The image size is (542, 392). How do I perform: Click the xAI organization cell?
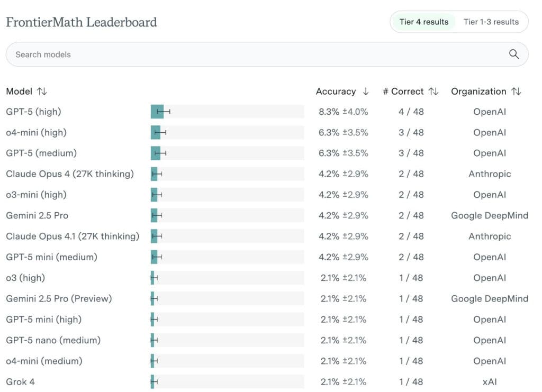(x=490, y=381)
